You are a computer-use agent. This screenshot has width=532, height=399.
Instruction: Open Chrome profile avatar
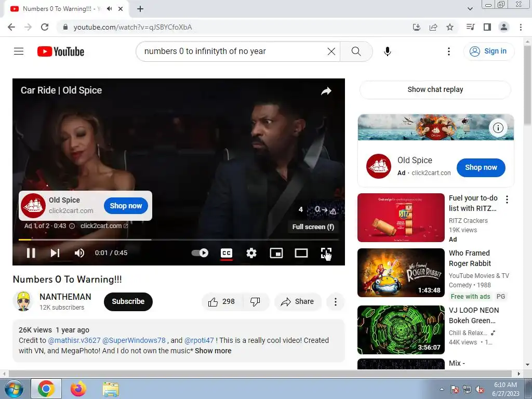(x=504, y=27)
